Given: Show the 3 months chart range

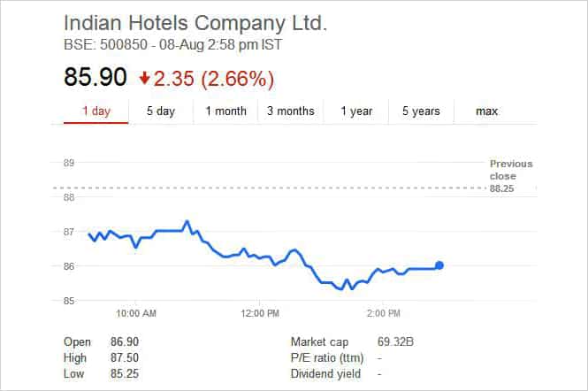Looking at the screenshot, I should [x=291, y=111].
